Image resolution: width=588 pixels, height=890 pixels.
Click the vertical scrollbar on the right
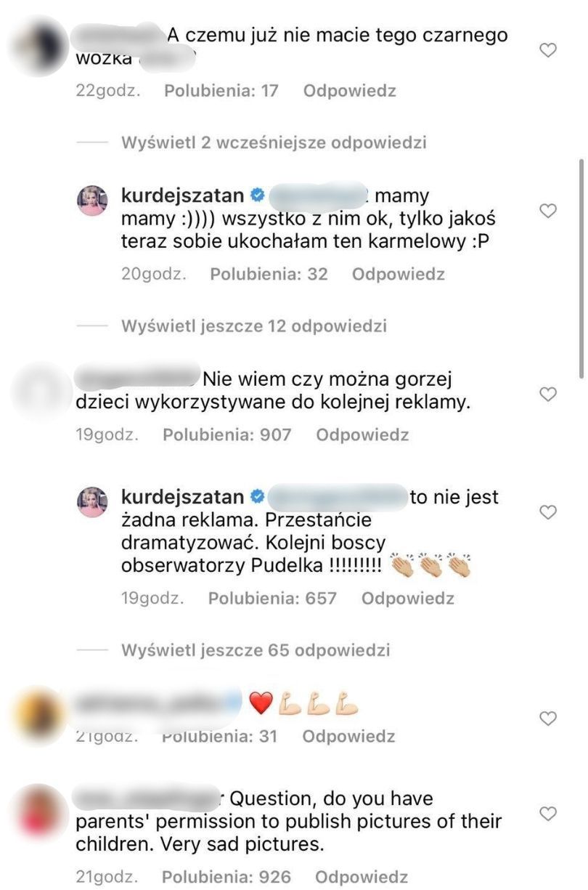click(x=581, y=269)
